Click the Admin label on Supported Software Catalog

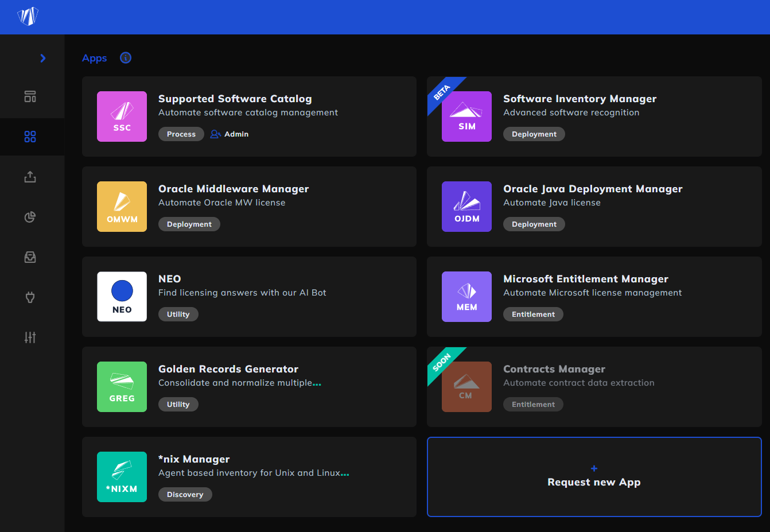click(236, 134)
